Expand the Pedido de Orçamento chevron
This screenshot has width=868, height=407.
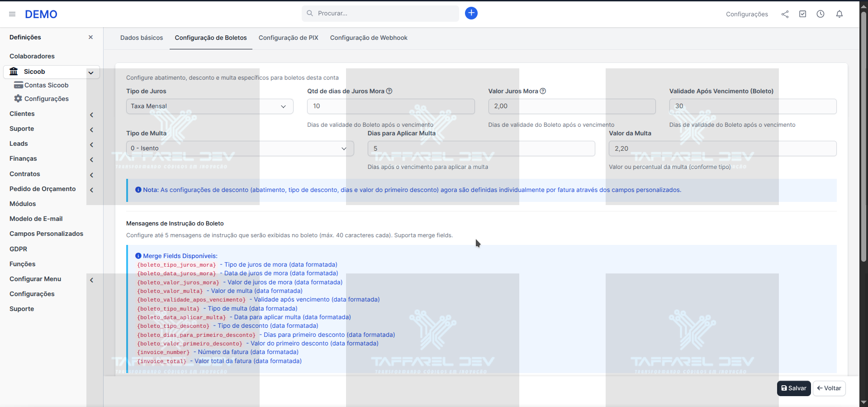tap(91, 190)
